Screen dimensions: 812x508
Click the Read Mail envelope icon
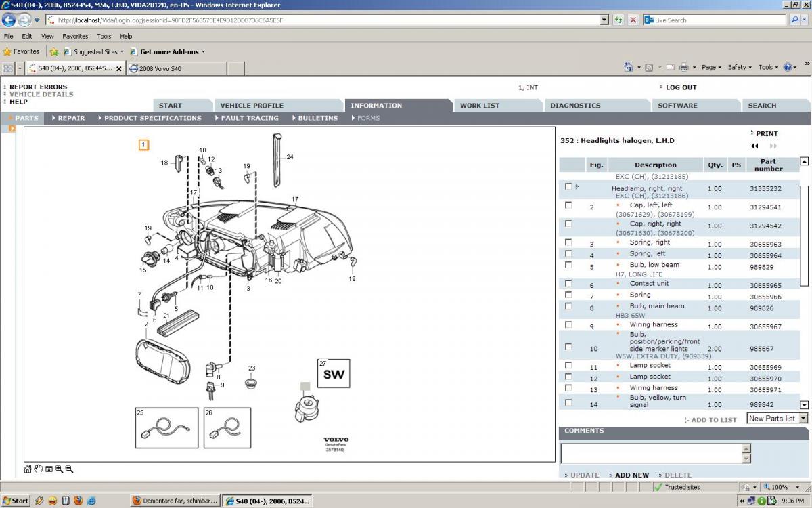click(x=670, y=67)
